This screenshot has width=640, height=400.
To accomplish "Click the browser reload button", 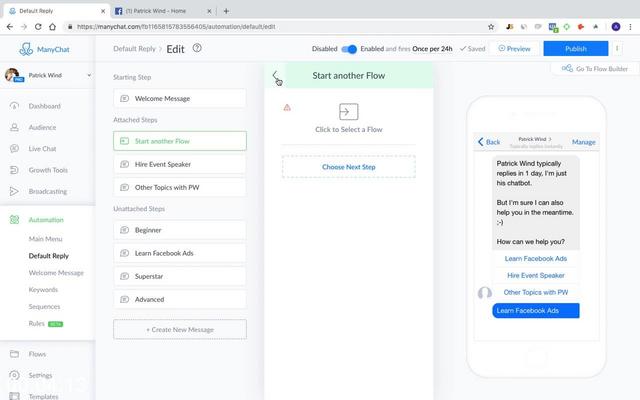I will 38,27.
